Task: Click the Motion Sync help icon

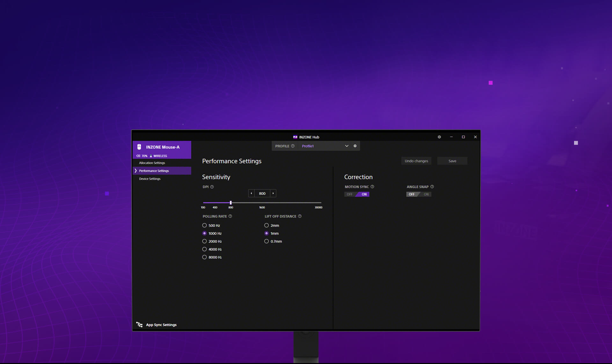Action: click(372, 187)
